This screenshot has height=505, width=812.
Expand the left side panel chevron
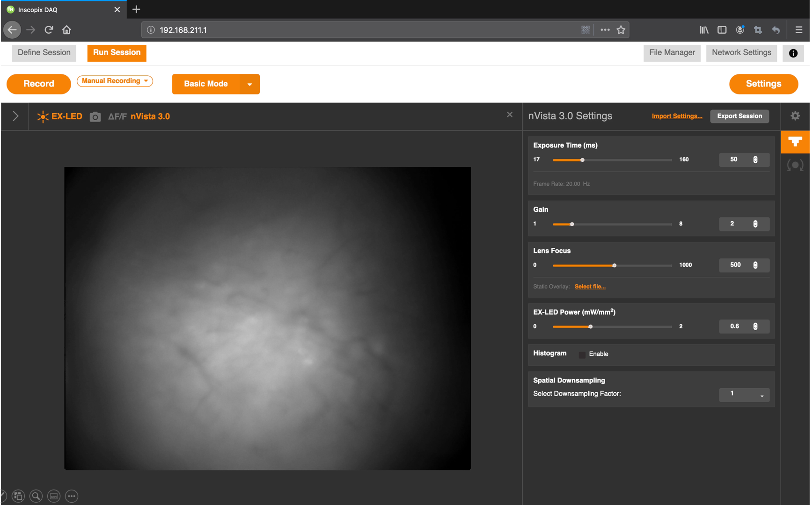pos(15,116)
